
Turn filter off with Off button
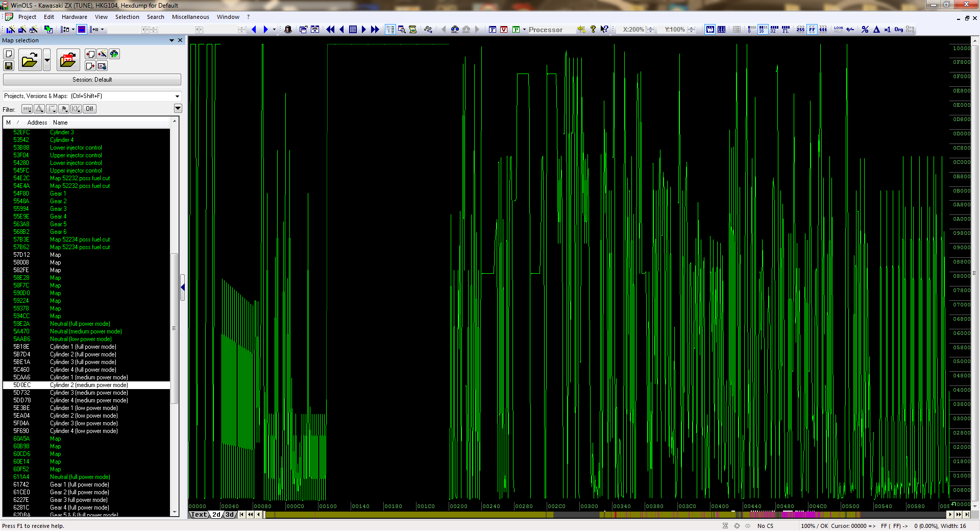pos(90,109)
